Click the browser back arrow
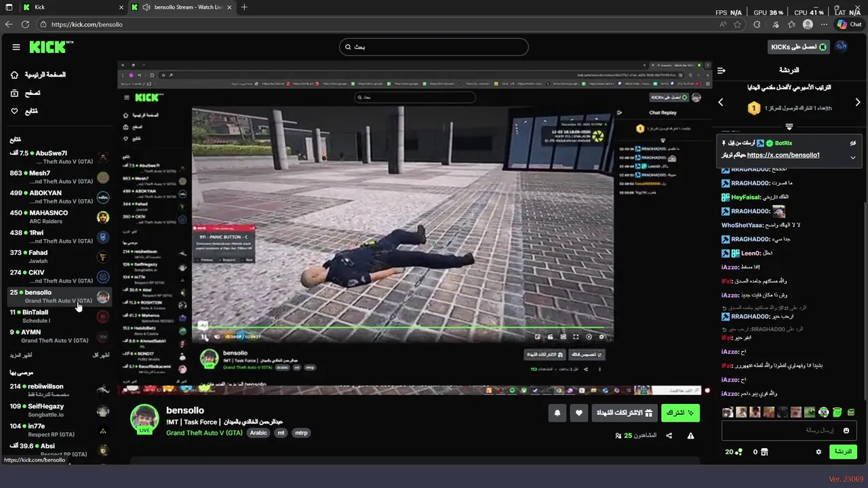 9,24
